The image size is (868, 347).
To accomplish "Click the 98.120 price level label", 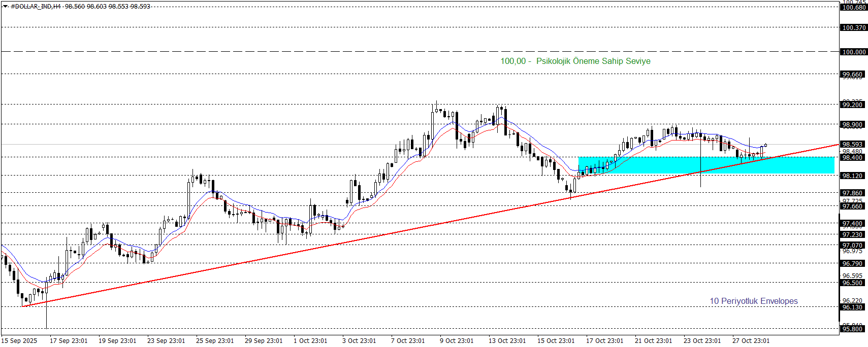I will click(x=852, y=176).
